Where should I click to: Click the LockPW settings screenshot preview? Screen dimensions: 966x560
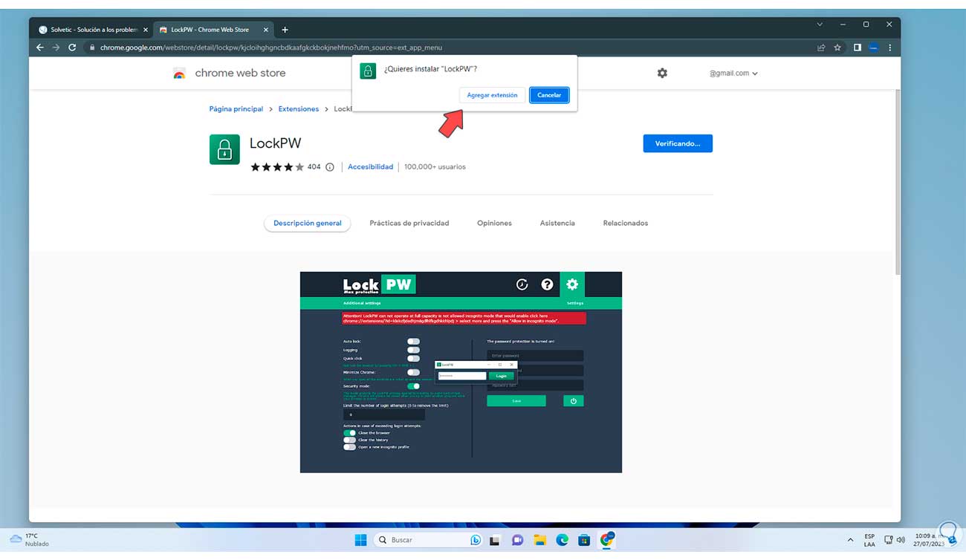461,372
